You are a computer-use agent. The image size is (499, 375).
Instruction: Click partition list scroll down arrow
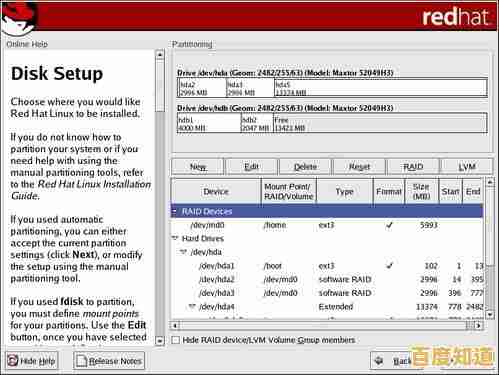coord(490,314)
